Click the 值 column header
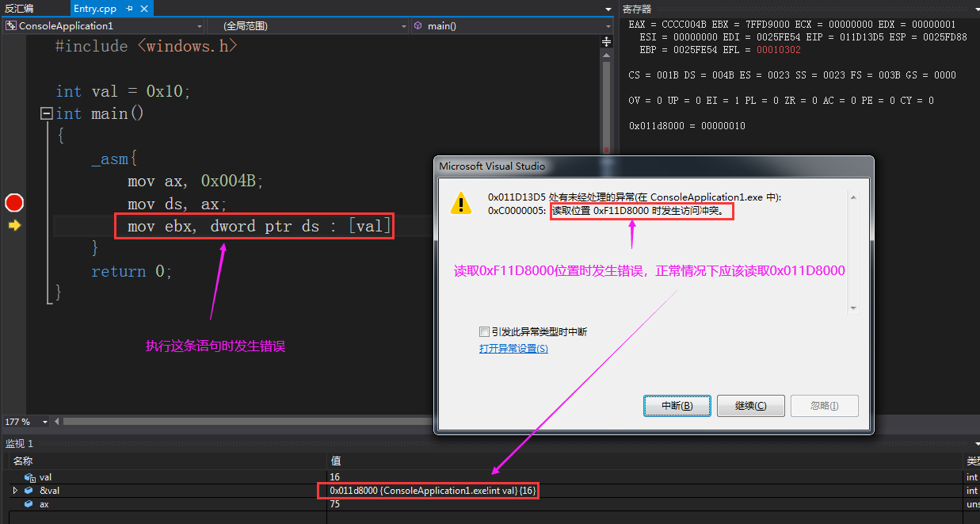This screenshot has width=980, height=524. coord(336,461)
